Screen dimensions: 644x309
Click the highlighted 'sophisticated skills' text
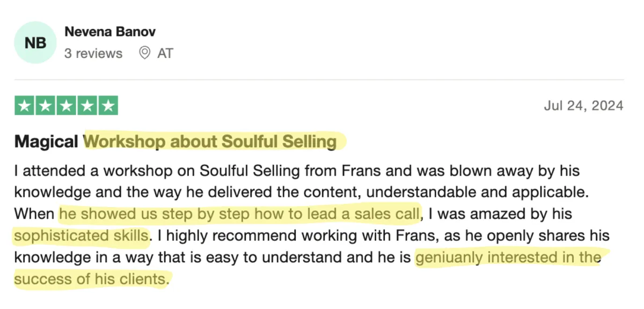[x=81, y=236]
